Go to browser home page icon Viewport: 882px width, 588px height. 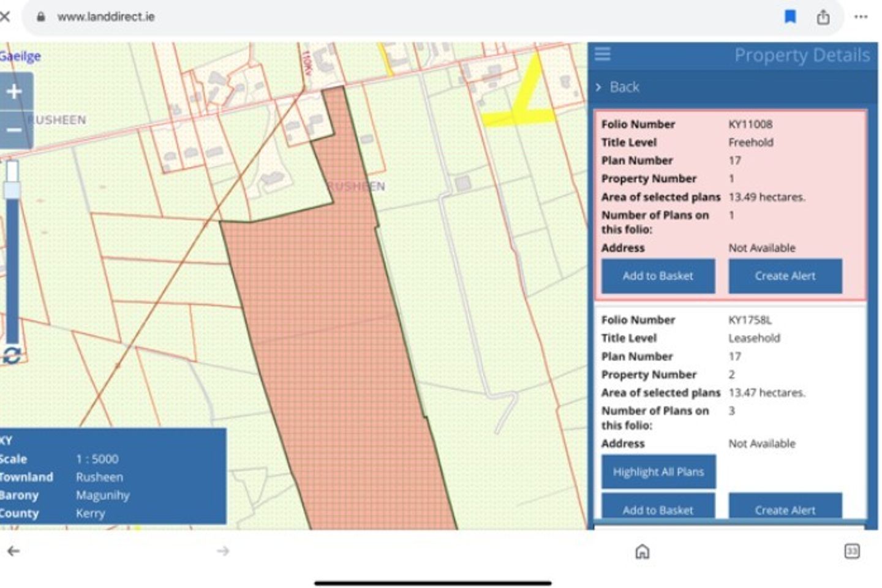coord(642,552)
